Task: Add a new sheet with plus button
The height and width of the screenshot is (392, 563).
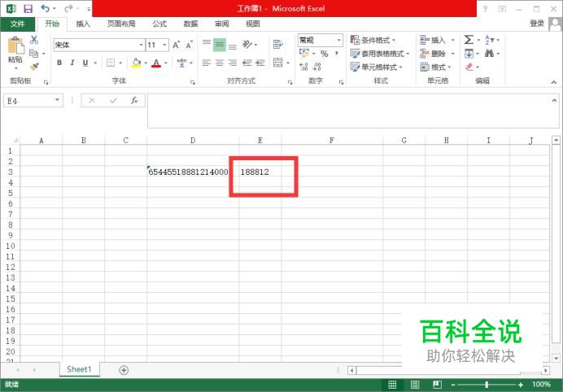Action: pyautogui.click(x=124, y=370)
